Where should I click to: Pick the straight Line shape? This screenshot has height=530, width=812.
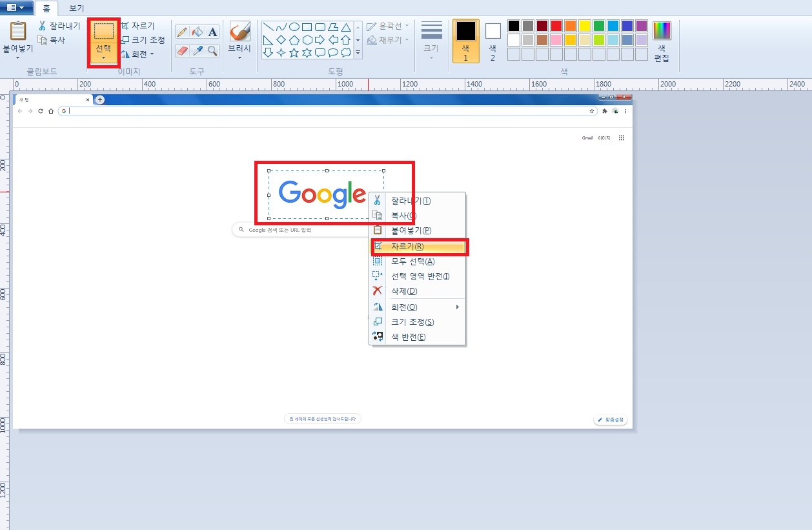point(268,27)
